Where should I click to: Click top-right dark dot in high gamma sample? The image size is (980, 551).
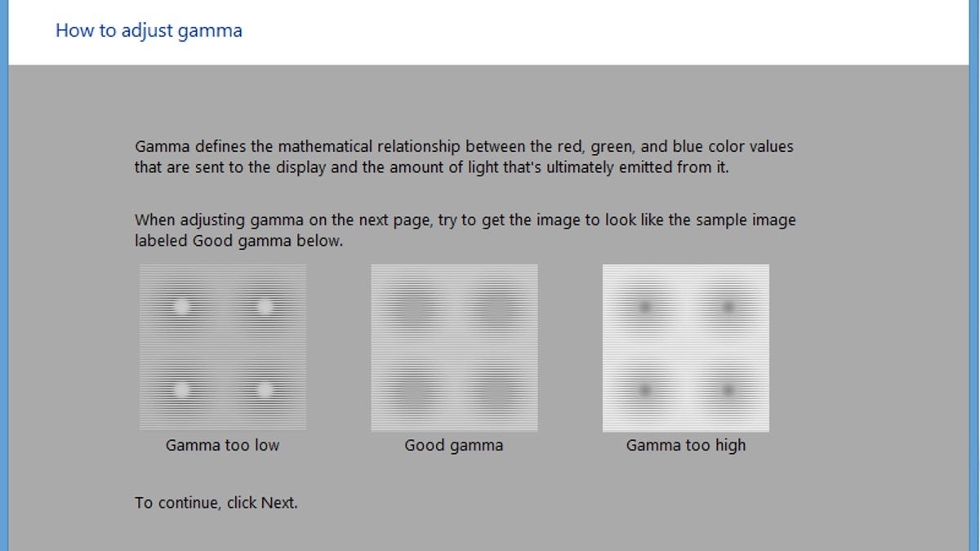click(x=728, y=307)
